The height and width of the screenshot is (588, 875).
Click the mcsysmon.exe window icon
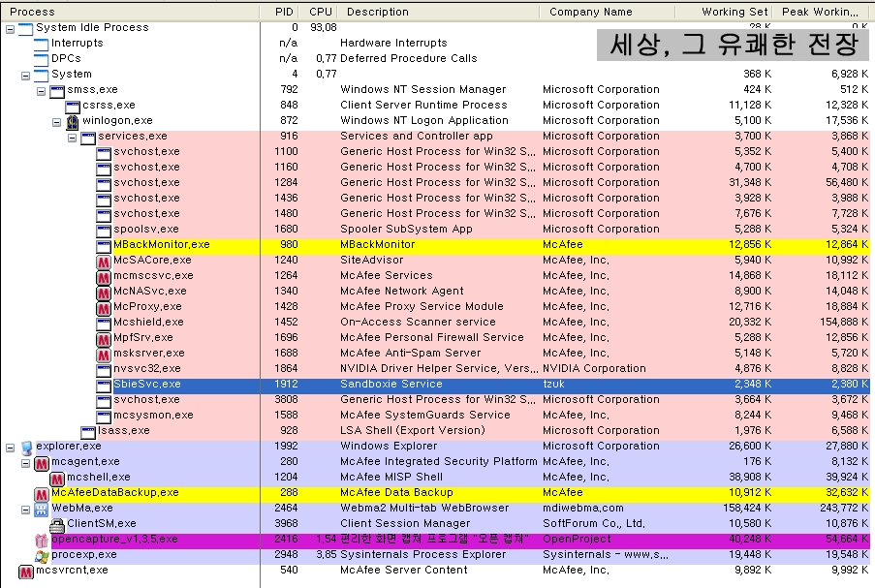[104, 417]
